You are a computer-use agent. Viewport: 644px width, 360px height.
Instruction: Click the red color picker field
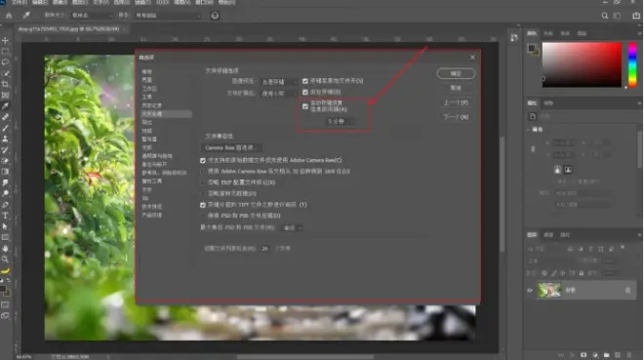click(x=582, y=64)
